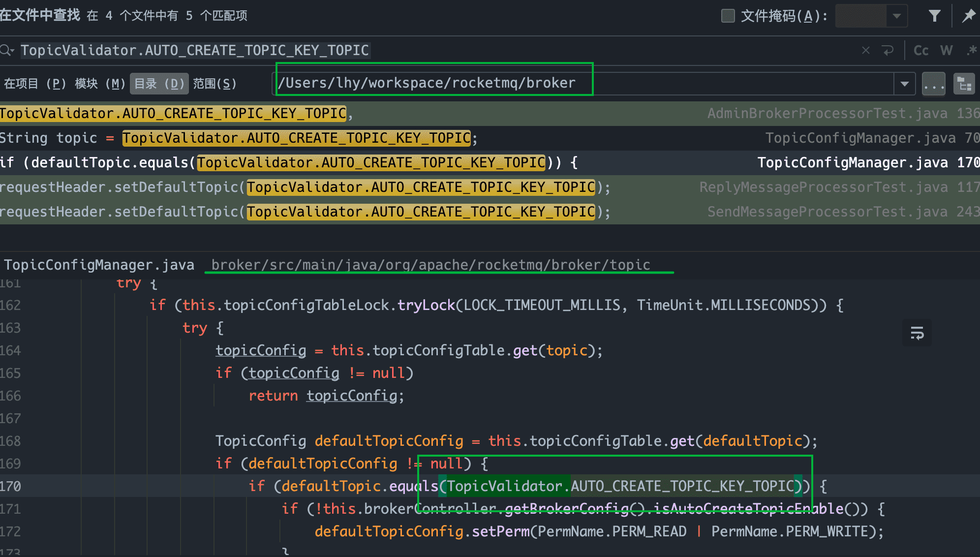Toggle soft wrap in preview editor
980x557 pixels.
[917, 333]
